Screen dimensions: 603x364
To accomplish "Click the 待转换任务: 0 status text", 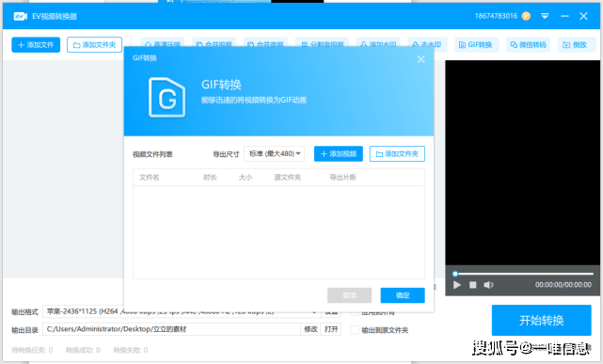I will coord(32,350).
